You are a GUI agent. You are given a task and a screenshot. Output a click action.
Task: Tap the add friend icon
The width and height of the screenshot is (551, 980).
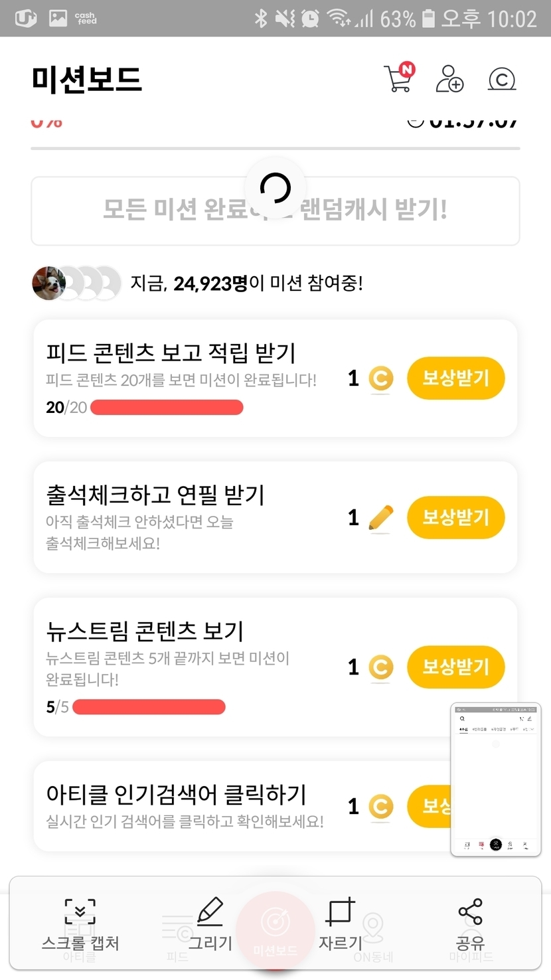(449, 79)
